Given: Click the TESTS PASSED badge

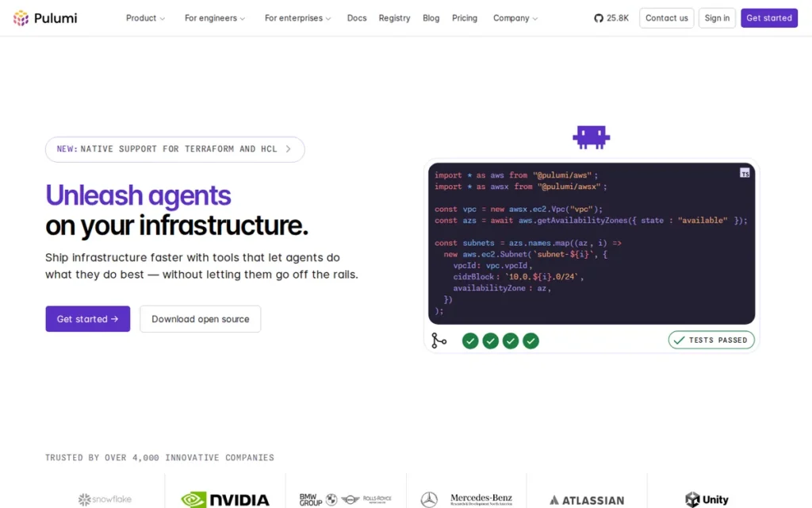Looking at the screenshot, I should tap(711, 340).
